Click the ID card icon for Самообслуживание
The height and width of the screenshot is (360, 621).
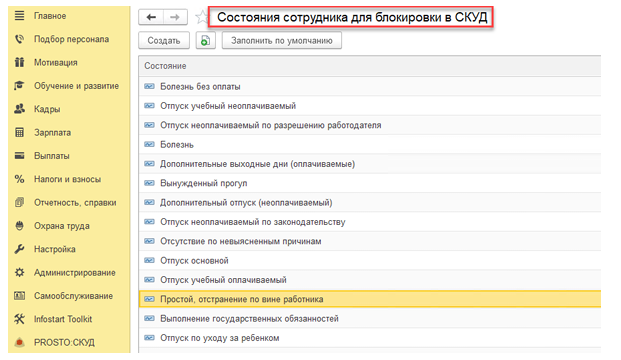(x=19, y=296)
